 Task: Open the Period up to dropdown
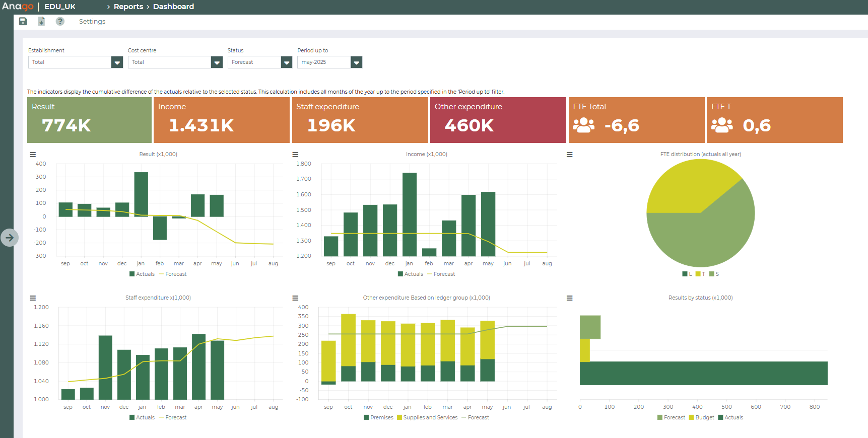tap(356, 62)
